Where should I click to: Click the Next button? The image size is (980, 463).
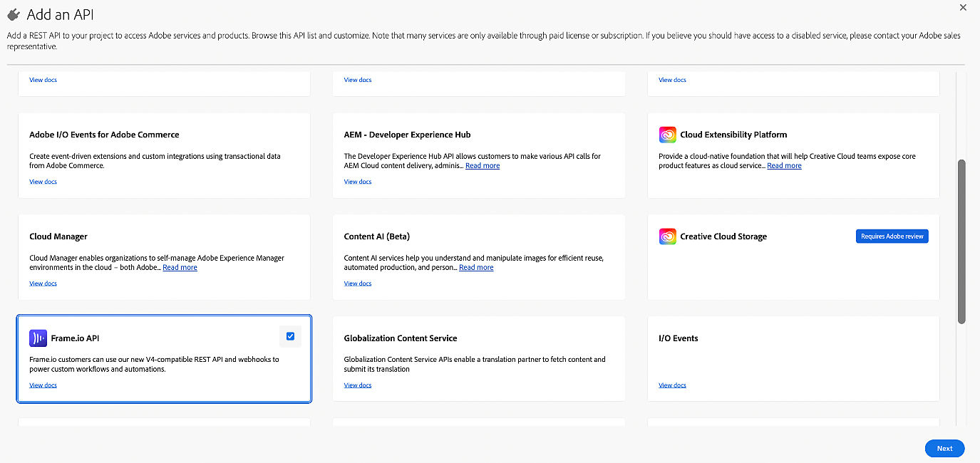(x=944, y=449)
